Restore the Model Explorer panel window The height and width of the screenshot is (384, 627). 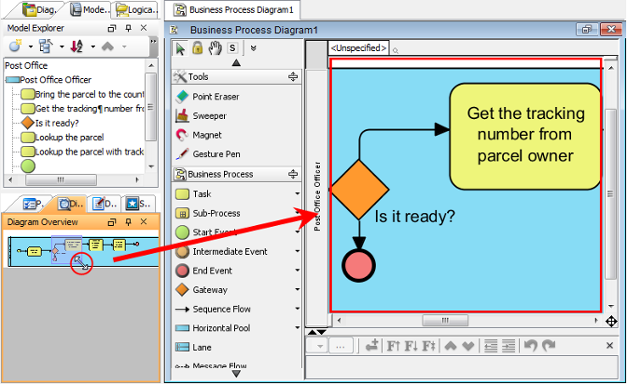[112, 28]
